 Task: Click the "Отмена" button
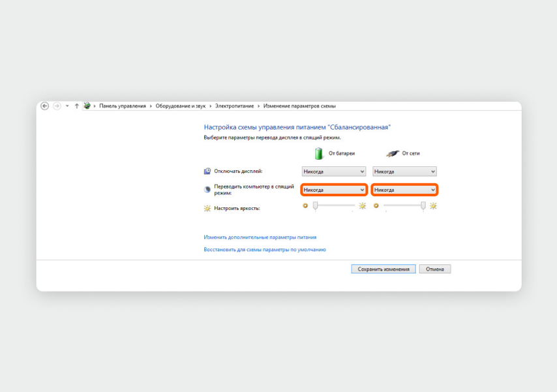click(435, 269)
